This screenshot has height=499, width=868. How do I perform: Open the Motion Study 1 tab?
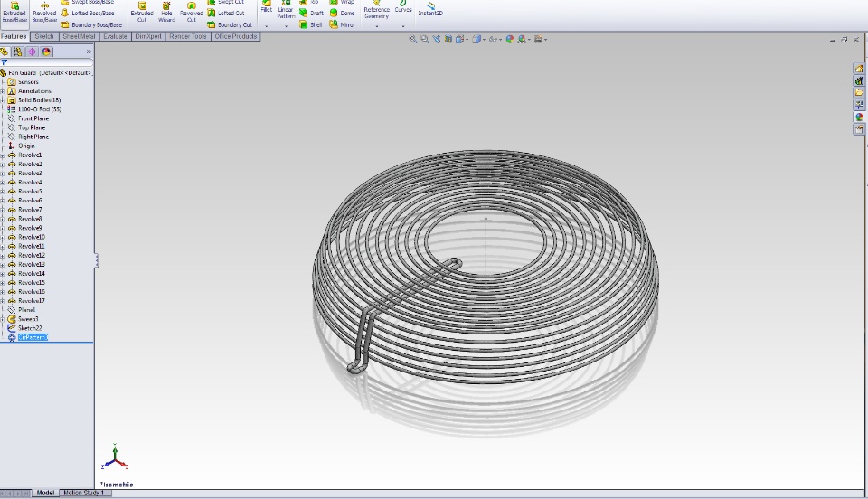83,494
